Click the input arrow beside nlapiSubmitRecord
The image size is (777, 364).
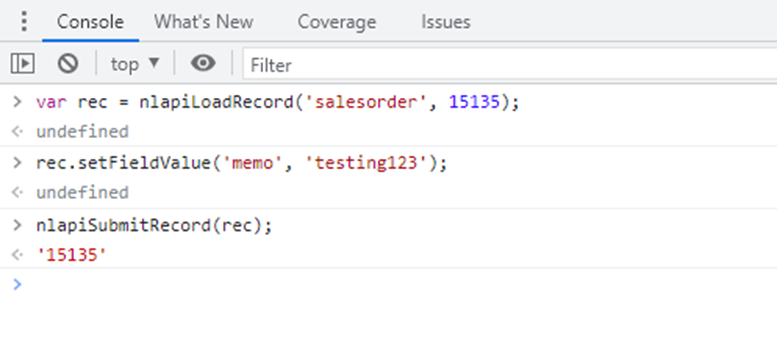click(17, 225)
